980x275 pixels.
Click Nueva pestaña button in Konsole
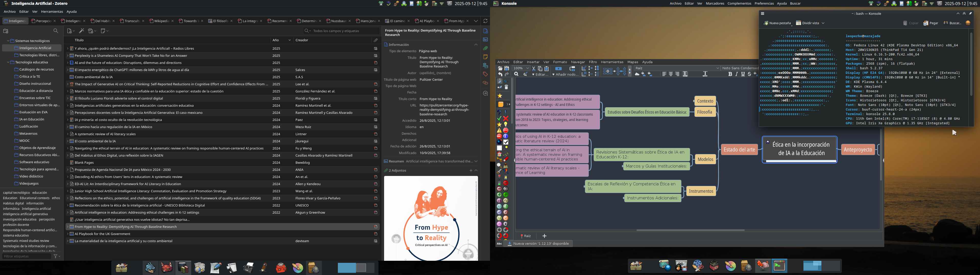click(x=777, y=23)
